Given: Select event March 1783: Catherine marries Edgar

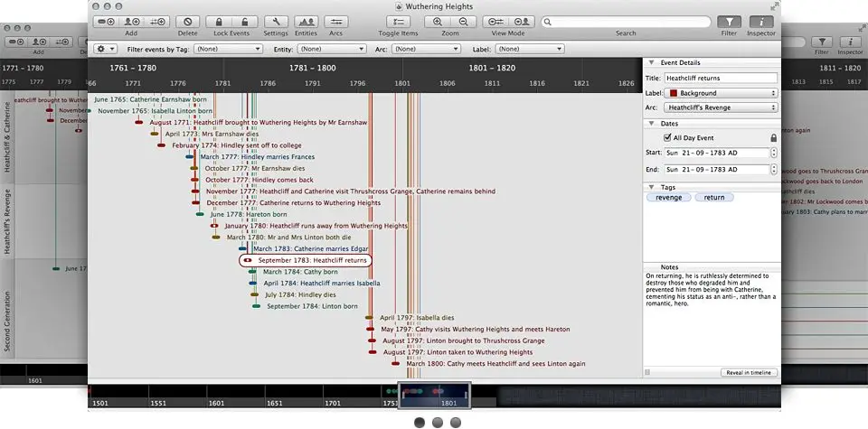Looking at the screenshot, I should (x=304, y=248).
